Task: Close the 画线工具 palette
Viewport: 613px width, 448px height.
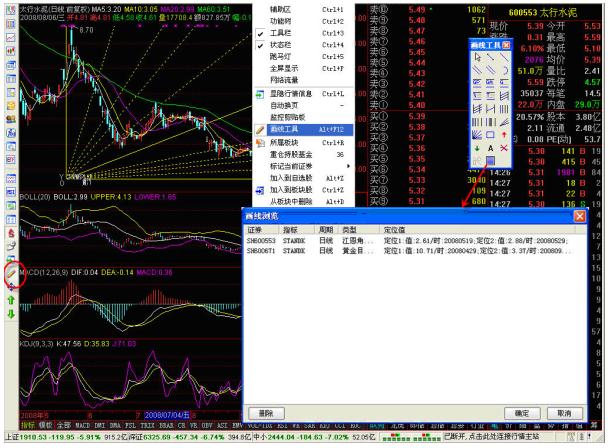Action: point(506,45)
